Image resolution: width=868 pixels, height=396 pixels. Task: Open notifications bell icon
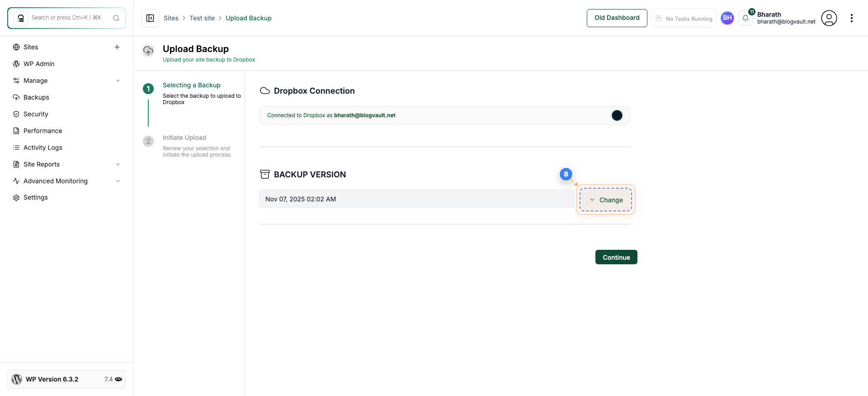click(x=745, y=18)
